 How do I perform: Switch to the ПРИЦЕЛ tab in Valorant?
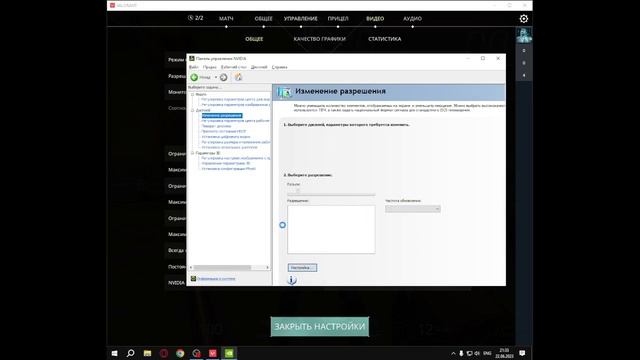(x=338, y=19)
